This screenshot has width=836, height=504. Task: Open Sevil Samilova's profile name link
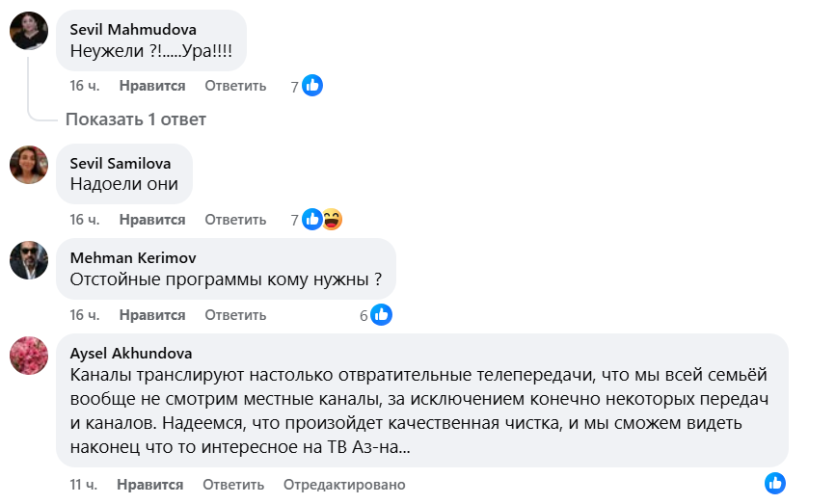click(x=119, y=162)
